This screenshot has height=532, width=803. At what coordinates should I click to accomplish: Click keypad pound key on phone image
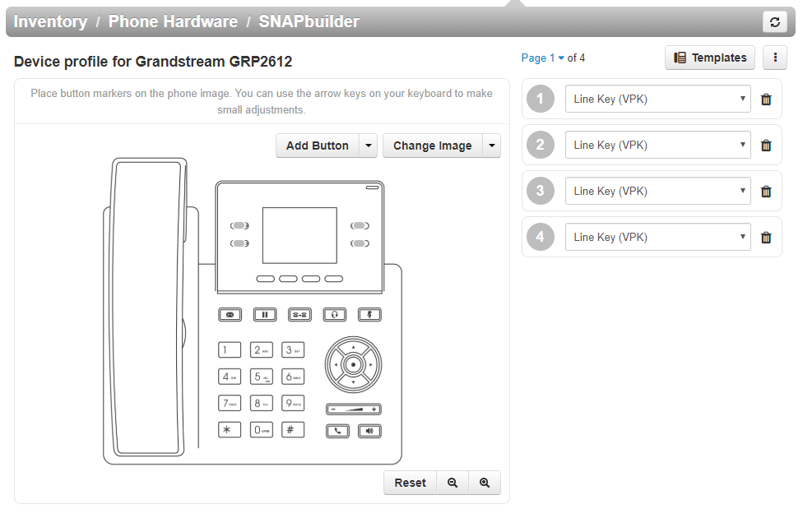(x=293, y=429)
